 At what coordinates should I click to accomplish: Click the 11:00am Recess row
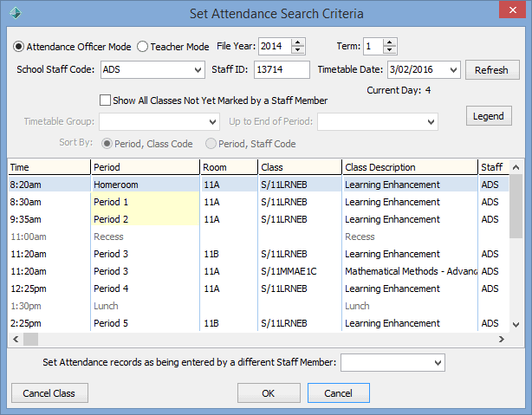point(258,237)
